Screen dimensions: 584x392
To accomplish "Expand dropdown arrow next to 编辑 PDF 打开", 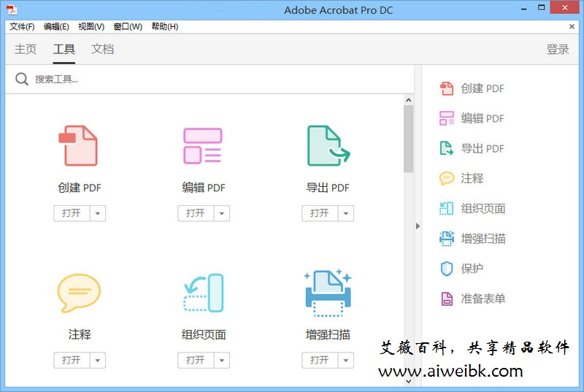I will (222, 213).
